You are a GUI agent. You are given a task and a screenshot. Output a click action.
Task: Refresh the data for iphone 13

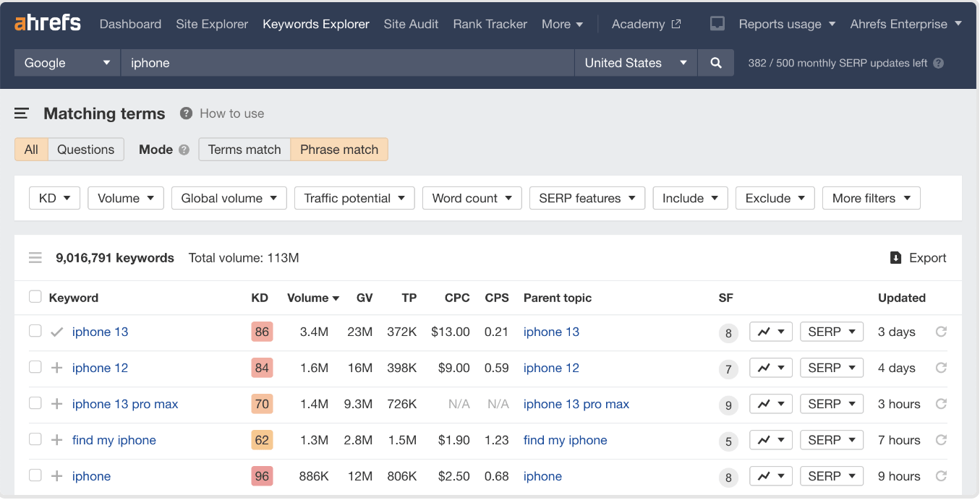(941, 331)
